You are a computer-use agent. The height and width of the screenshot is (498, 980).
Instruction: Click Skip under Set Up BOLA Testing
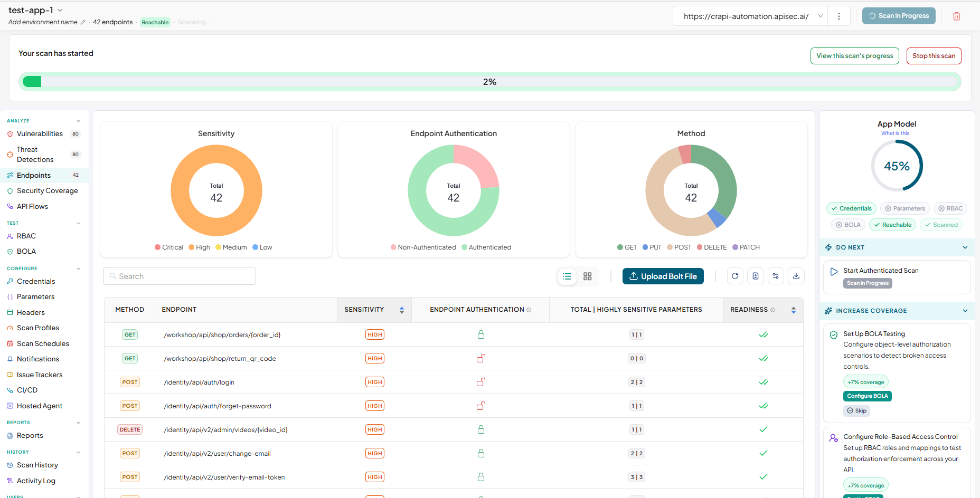[857, 410]
